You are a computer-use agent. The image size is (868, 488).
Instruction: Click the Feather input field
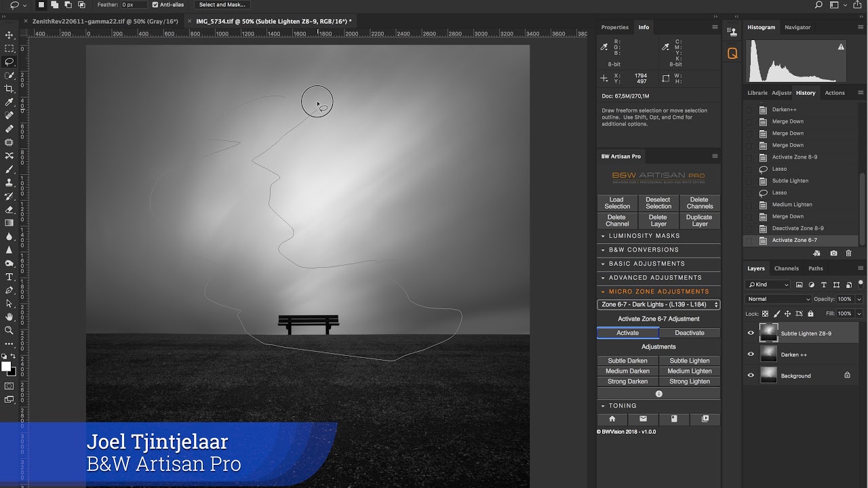[x=134, y=5]
